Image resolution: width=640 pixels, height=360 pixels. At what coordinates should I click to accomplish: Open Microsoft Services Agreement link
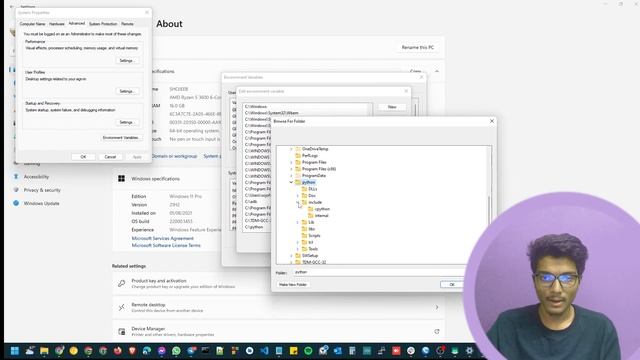162,238
